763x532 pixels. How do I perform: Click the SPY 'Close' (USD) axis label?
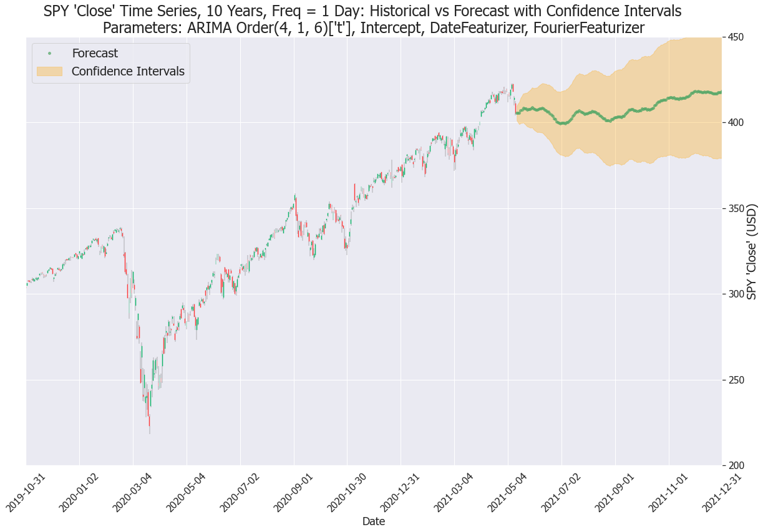tap(753, 251)
